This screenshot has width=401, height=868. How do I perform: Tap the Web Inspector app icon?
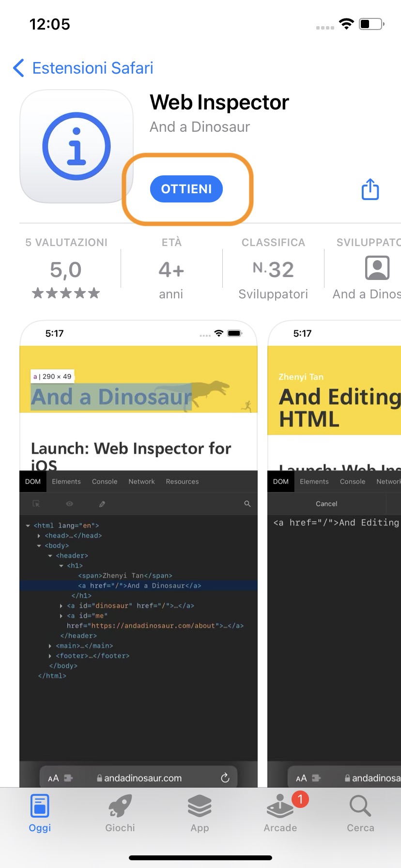77,146
